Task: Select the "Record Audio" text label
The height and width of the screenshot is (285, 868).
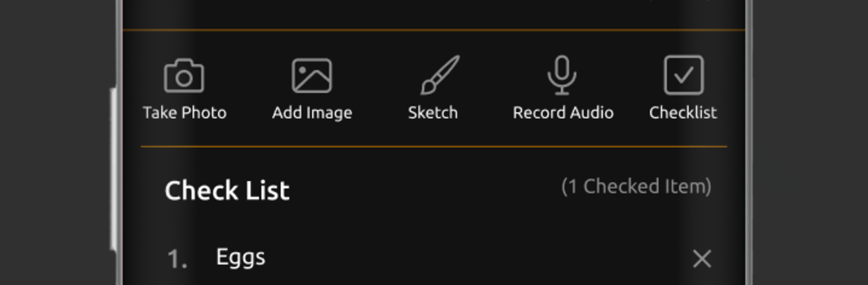Action: click(x=563, y=113)
